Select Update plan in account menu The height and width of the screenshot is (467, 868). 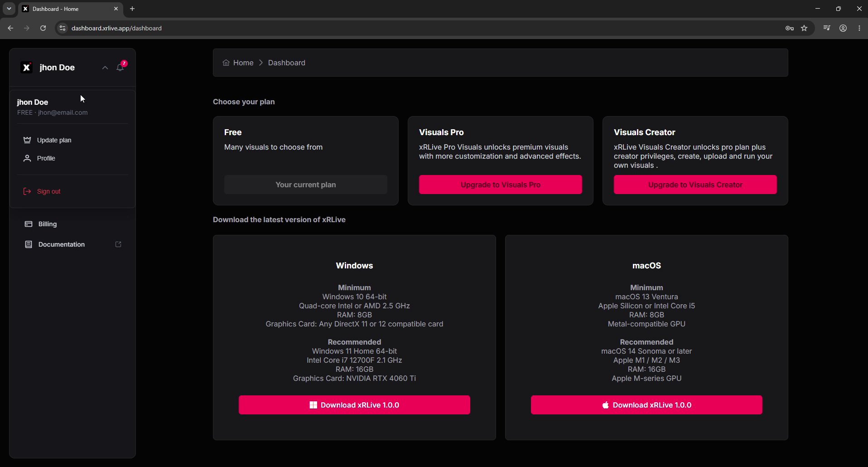point(72,140)
